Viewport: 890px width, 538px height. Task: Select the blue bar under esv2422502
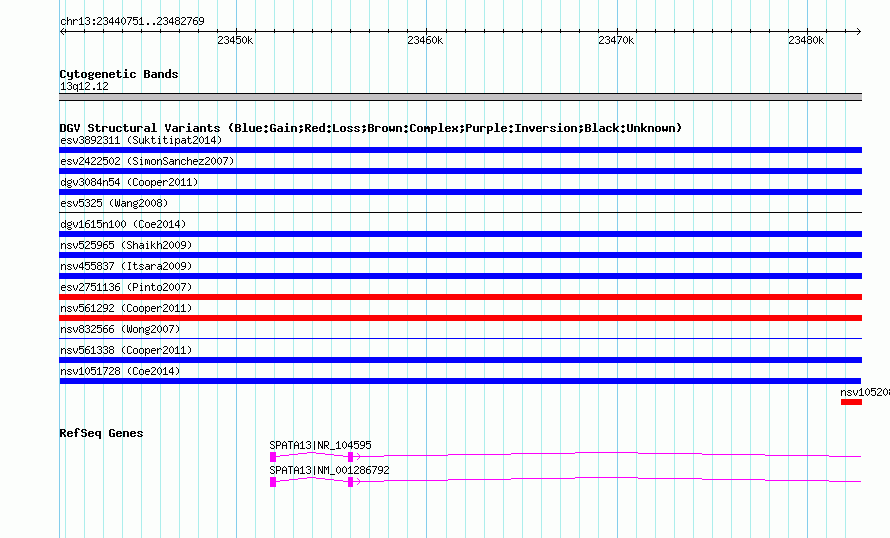pyautogui.click(x=460, y=171)
